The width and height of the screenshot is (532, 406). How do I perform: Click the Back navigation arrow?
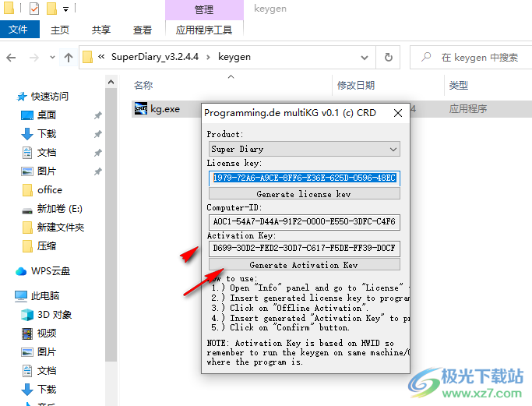11,58
